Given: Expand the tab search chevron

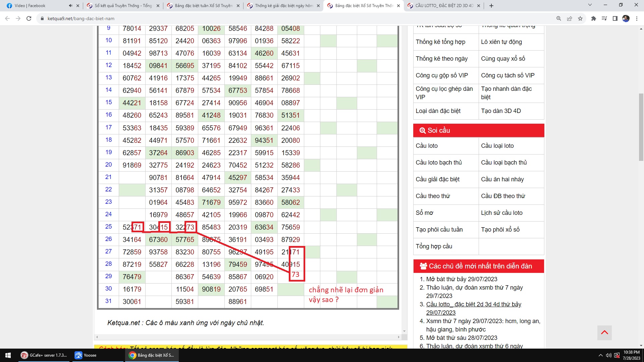Looking at the screenshot, I should [590, 5].
